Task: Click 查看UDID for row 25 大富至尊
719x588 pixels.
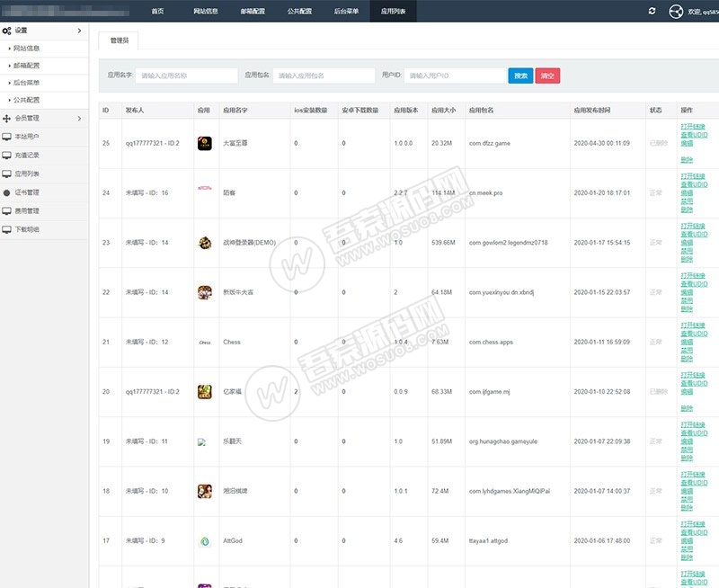Action: click(x=694, y=135)
